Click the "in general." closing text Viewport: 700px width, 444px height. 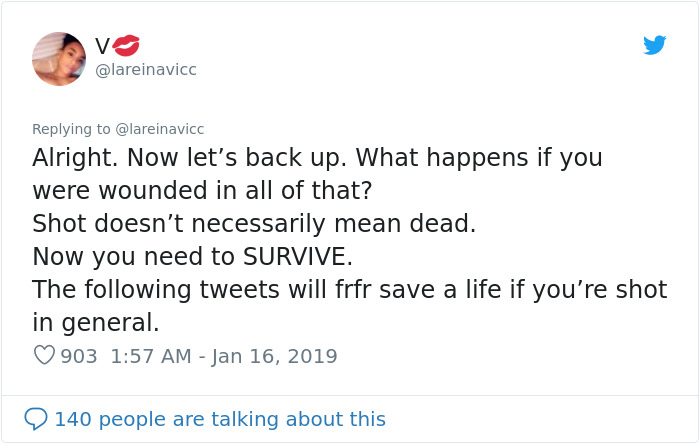point(95,322)
